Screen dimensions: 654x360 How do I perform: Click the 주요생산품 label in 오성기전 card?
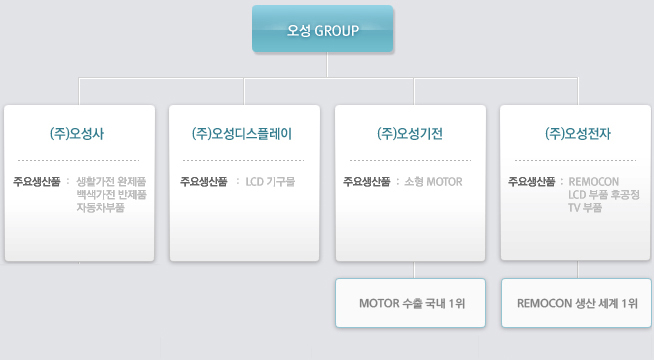click(x=367, y=181)
